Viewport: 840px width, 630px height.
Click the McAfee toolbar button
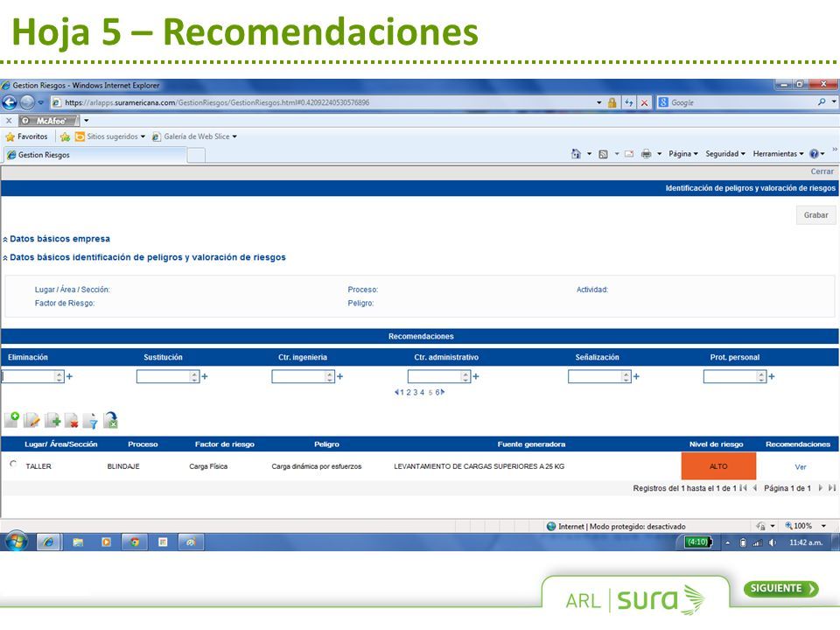(x=49, y=121)
